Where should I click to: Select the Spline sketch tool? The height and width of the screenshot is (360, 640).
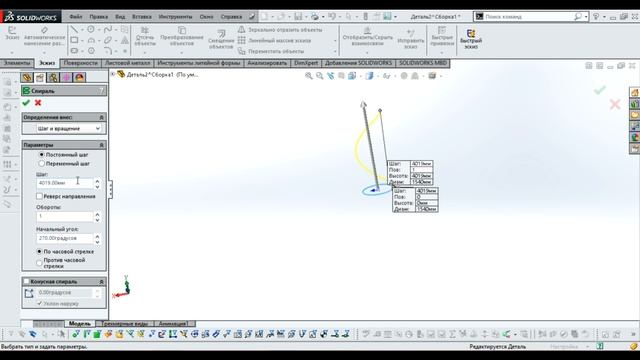[x=108, y=29]
